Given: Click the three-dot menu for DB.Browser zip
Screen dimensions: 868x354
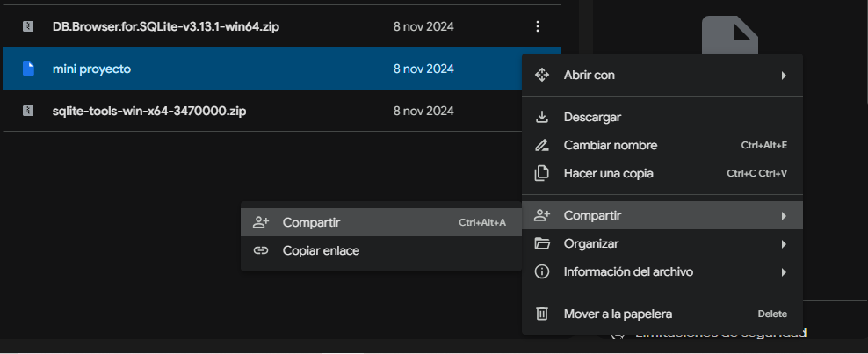Looking at the screenshot, I should (x=538, y=26).
